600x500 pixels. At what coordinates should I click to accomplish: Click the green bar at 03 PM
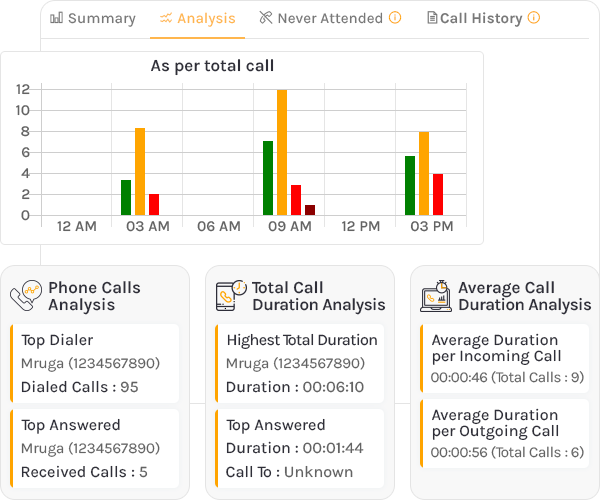pos(410,185)
